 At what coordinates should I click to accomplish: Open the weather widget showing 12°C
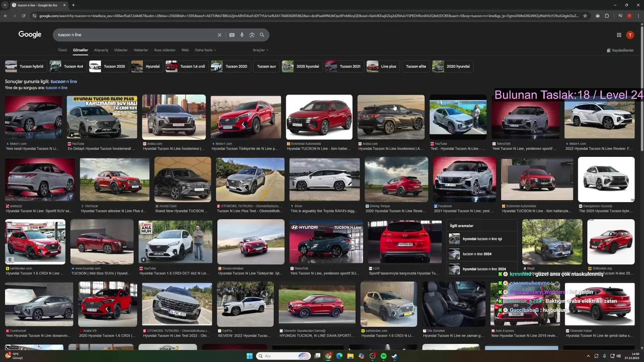[14, 356]
